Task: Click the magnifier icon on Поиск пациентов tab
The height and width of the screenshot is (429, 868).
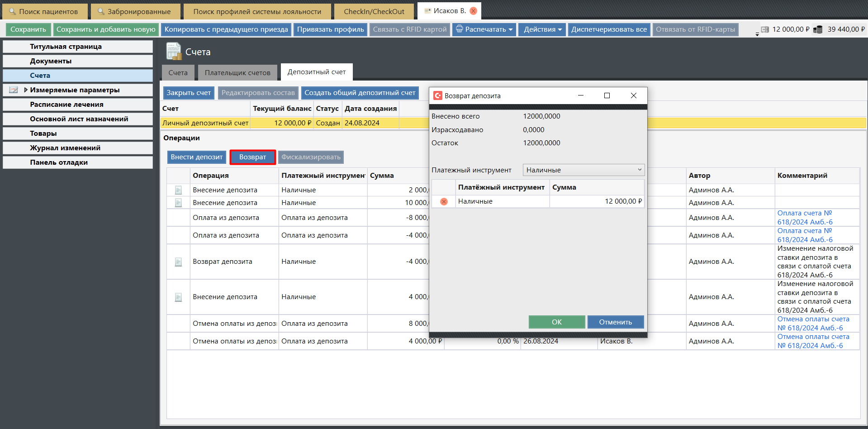Action: pyautogui.click(x=12, y=11)
